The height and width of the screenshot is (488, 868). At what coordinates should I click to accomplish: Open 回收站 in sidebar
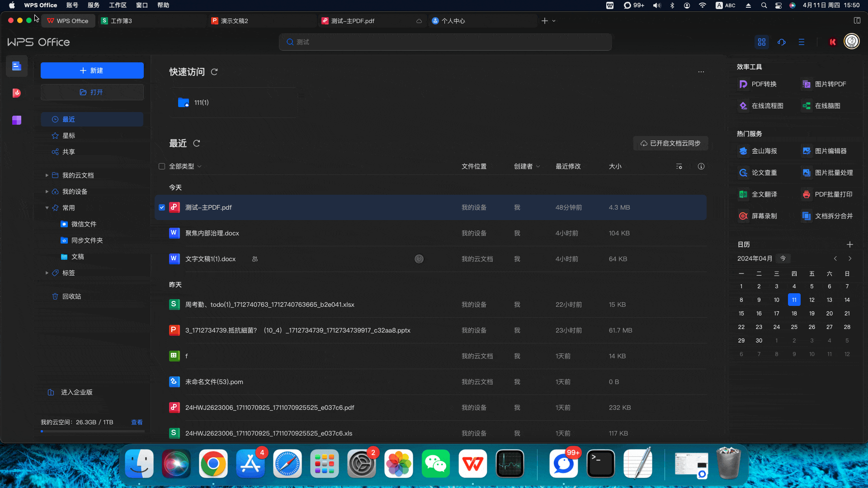pyautogui.click(x=92, y=296)
